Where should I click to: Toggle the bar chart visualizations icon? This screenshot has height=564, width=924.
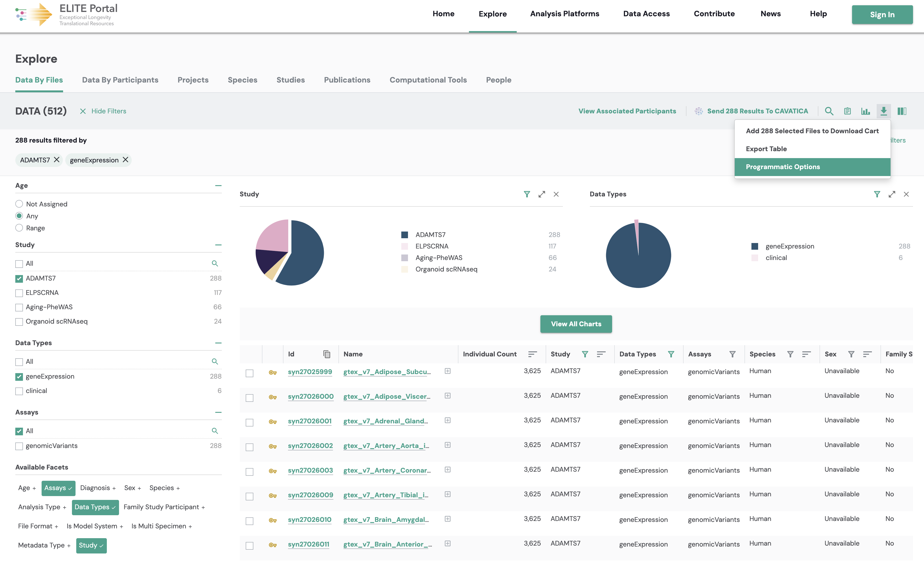(x=865, y=111)
